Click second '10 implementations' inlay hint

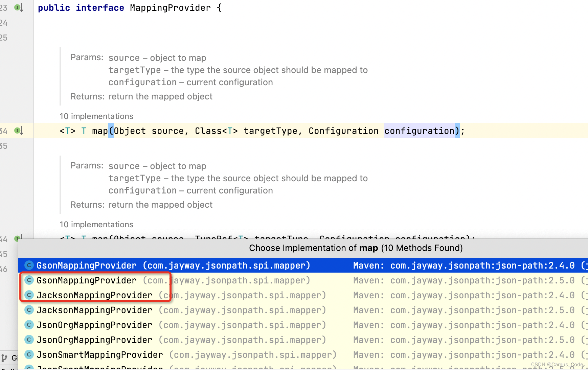click(96, 224)
